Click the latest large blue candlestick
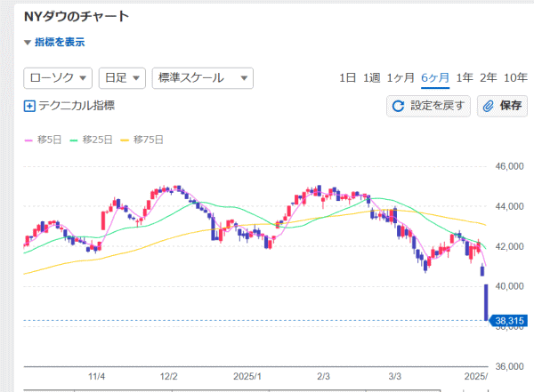Screen dimensions: 534x392 [486, 302]
